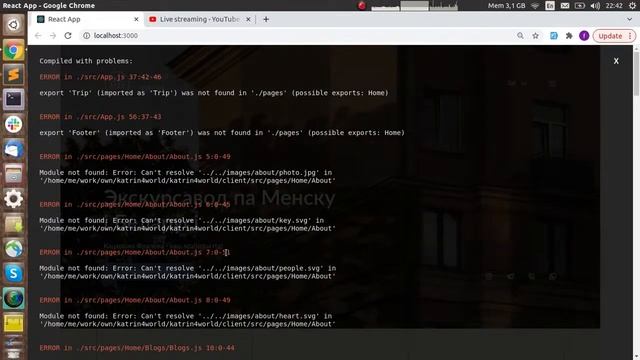Click the ERROR in ./src/App.js 56:37-43 line
Screen dimensions: 640x360
coord(100,117)
